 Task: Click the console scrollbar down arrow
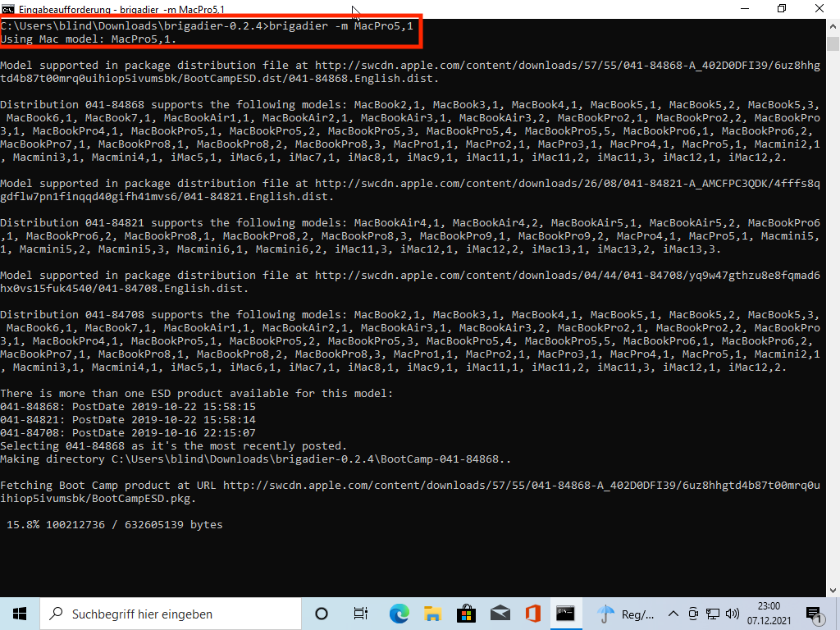833,591
